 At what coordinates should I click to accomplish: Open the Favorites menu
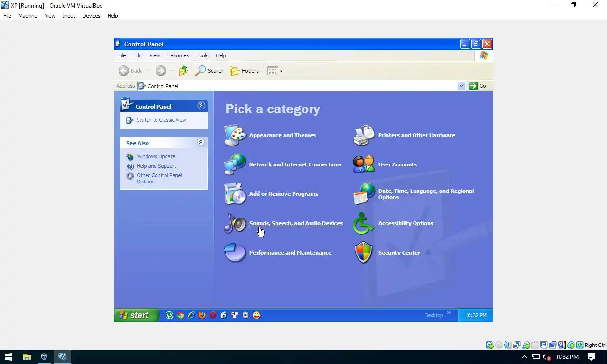(x=178, y=55)
